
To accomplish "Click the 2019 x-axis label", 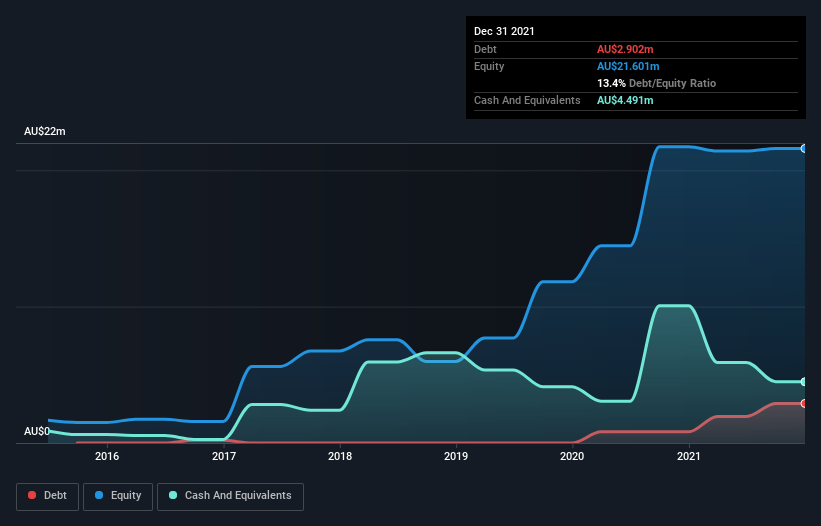I will (x=456, y=456).
